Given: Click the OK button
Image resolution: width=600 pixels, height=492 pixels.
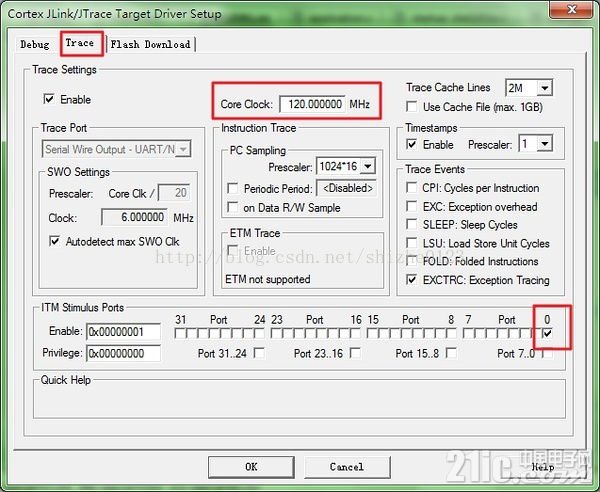Looking at the screenshot, I should (251, 467).
